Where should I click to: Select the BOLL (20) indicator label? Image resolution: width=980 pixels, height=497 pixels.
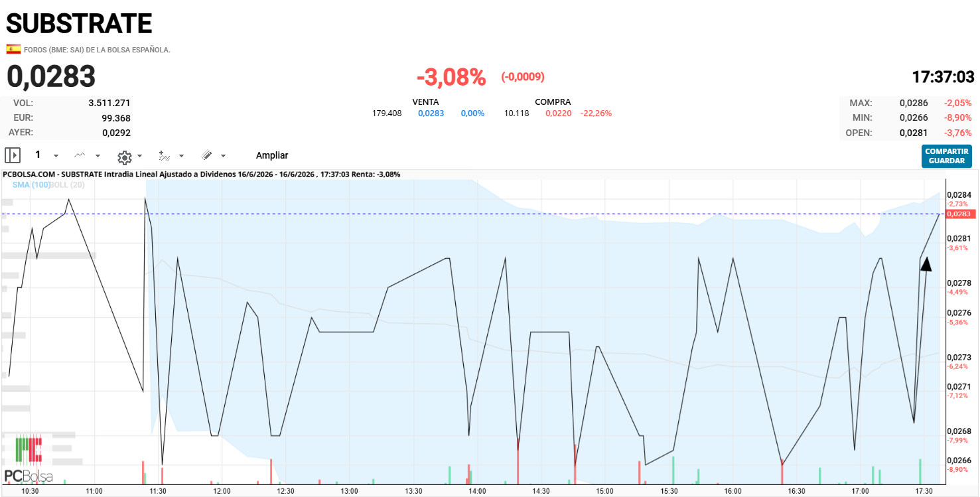[x=67, y=184]
